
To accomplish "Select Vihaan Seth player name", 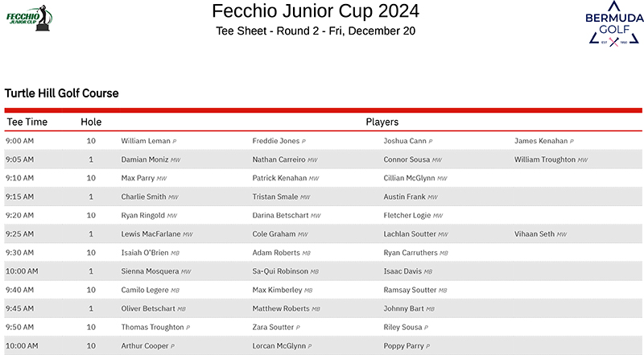I will coord(535,234).
